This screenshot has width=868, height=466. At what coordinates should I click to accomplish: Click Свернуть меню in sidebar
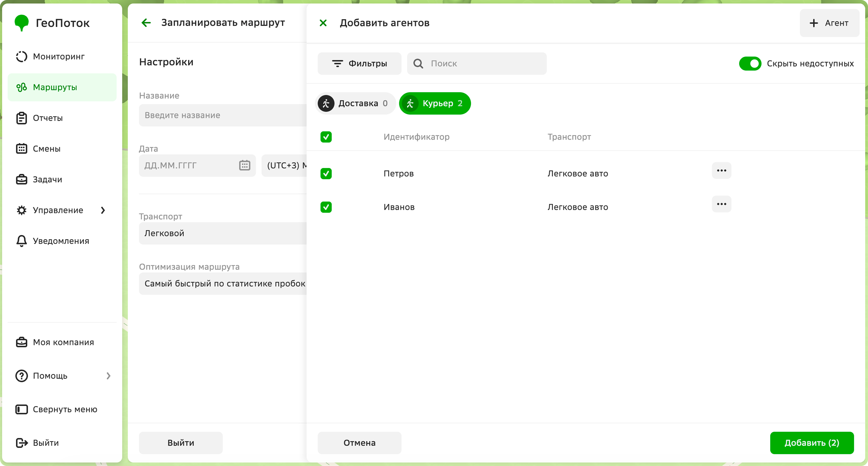tap(62, 409)
